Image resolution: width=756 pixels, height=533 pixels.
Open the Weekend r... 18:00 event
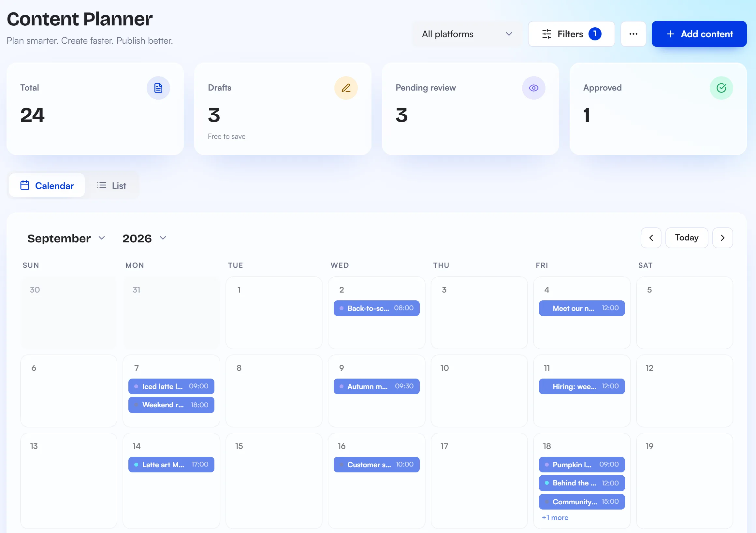171,405
